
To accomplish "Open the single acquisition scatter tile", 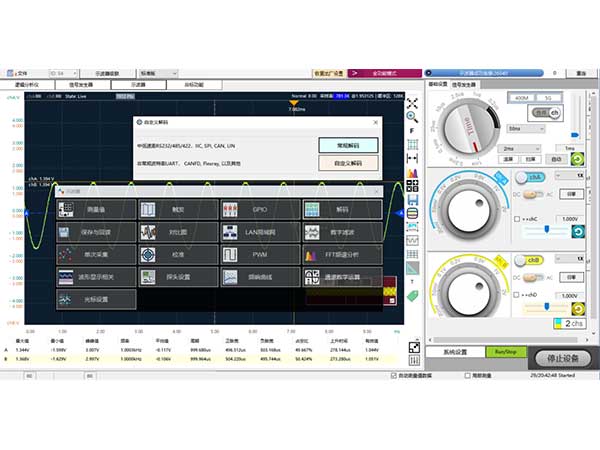I will click(x=96, y=254).
